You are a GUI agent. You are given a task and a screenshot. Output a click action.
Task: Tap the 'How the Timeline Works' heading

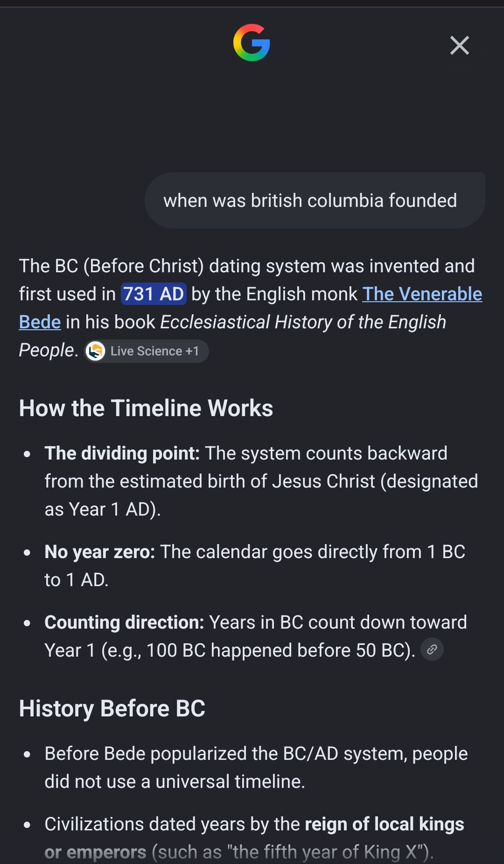pyautogui.click(x=146, y=408)
